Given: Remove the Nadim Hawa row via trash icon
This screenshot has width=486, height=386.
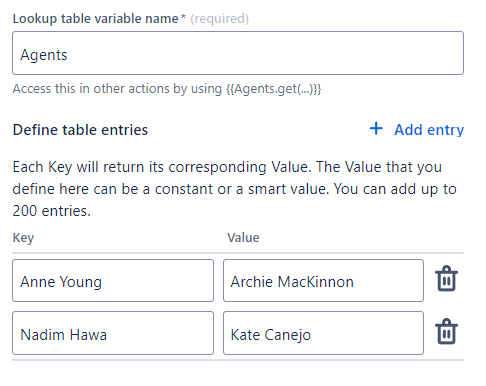Looking at the screenshot, I should [x=446, y=331].
